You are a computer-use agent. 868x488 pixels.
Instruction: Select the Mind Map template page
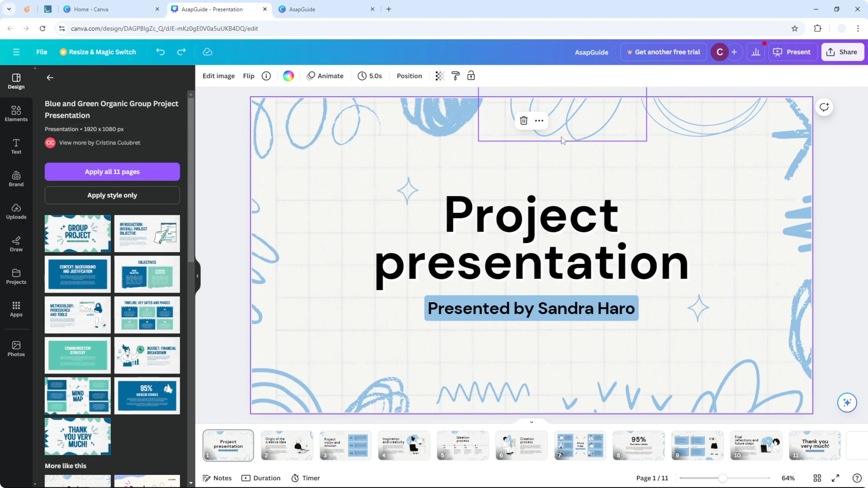pos(78,396)
